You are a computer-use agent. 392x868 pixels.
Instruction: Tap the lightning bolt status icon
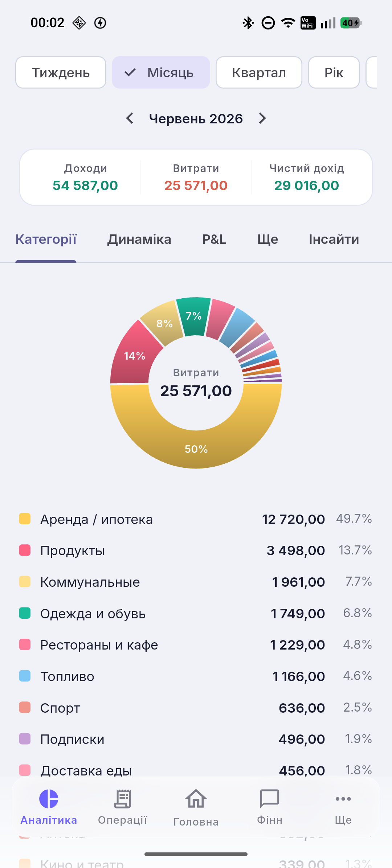pos(100,23)
